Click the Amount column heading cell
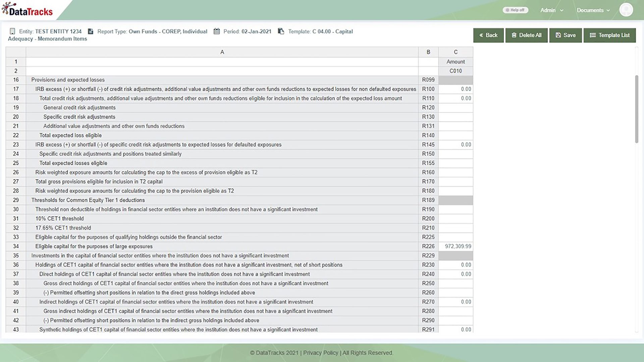Screen dimensions: 644x362 pos(455,62)
